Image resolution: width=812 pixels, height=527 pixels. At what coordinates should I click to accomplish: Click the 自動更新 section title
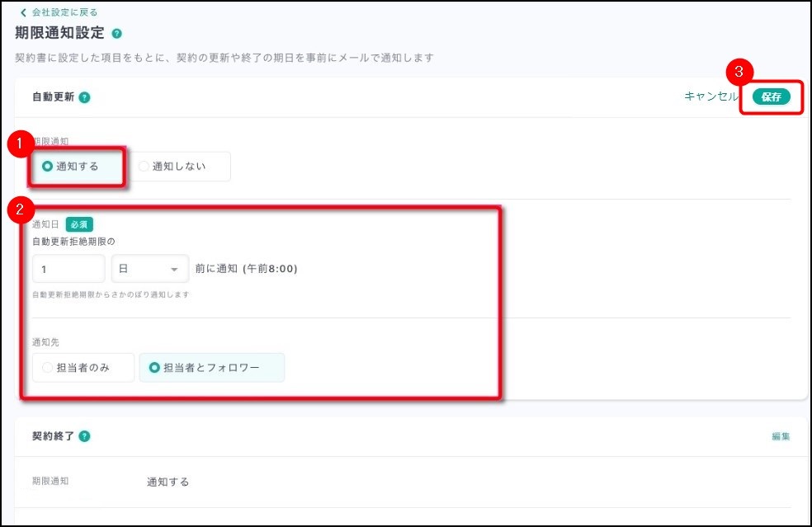point(53,97)
